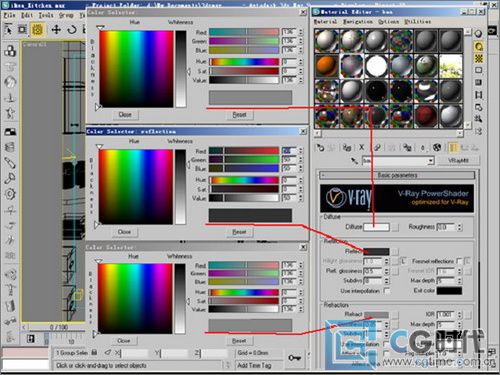Open the Edit menu
This screenshot has height=375, width=500.
(27, 15)
